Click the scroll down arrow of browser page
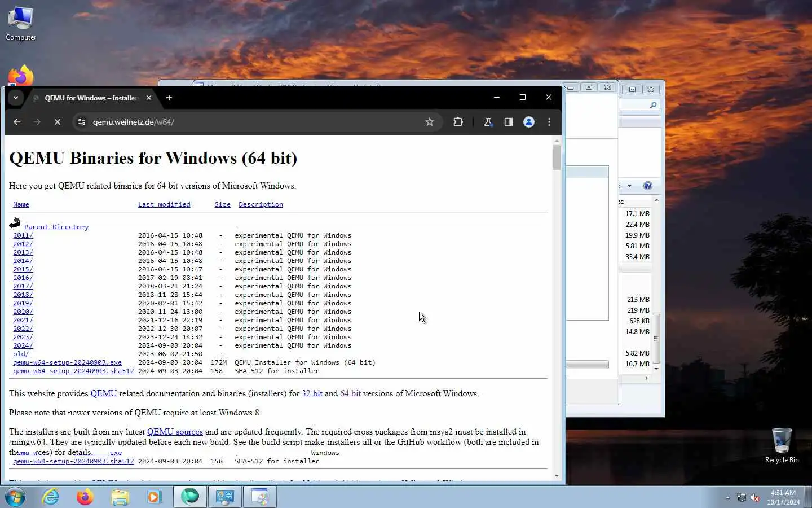The width and height of the screenshot is (812, 508). [557, 476]
